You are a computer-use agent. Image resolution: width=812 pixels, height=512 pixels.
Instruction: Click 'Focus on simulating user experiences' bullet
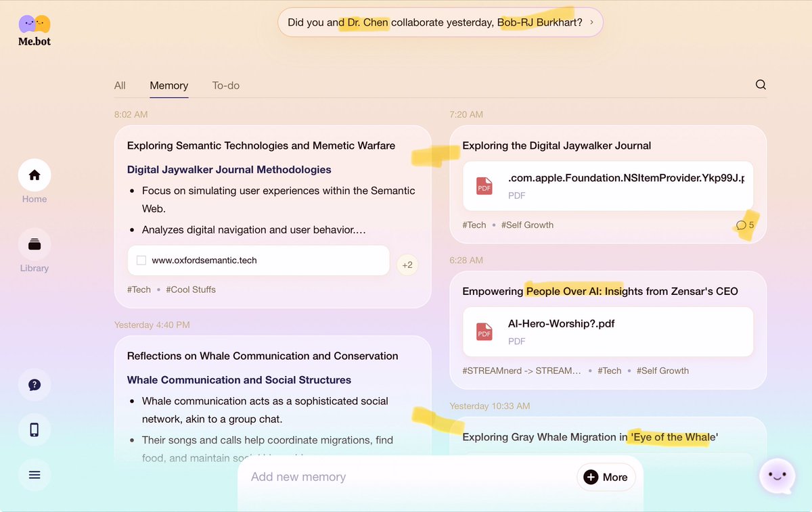point(278,200)
